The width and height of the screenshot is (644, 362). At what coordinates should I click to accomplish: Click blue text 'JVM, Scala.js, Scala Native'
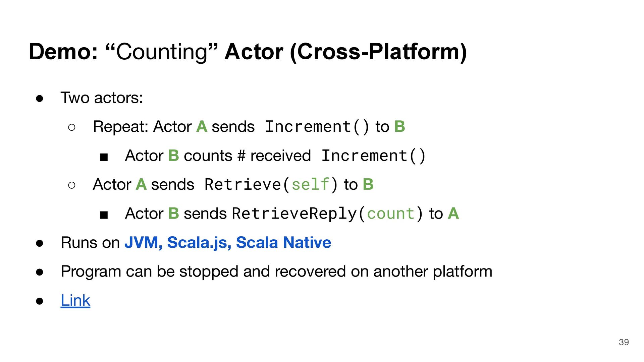[228, 243]
